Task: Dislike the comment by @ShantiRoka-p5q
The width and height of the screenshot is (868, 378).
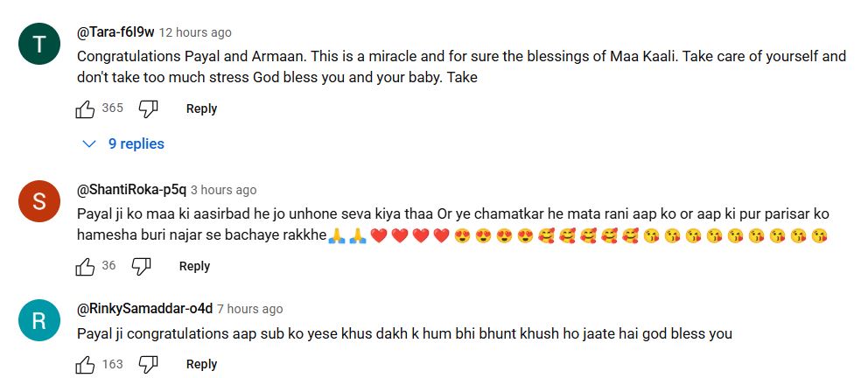Action: (x=141, y=266)
